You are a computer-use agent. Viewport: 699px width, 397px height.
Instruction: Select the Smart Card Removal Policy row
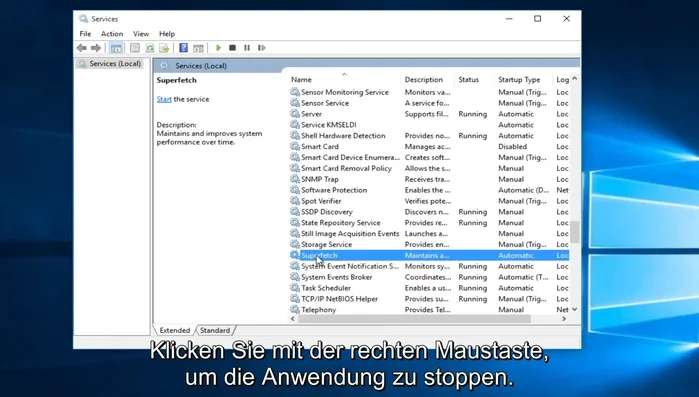coord(428,168)
